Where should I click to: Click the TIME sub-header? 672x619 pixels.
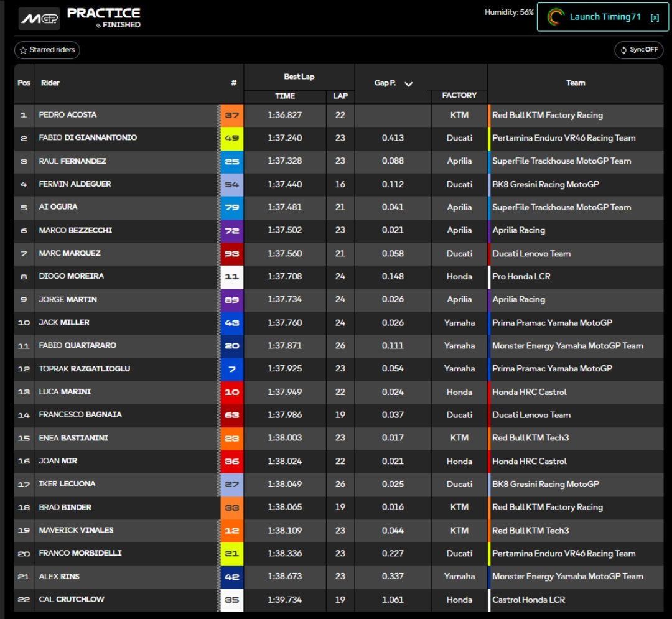[x=285, y=96]
